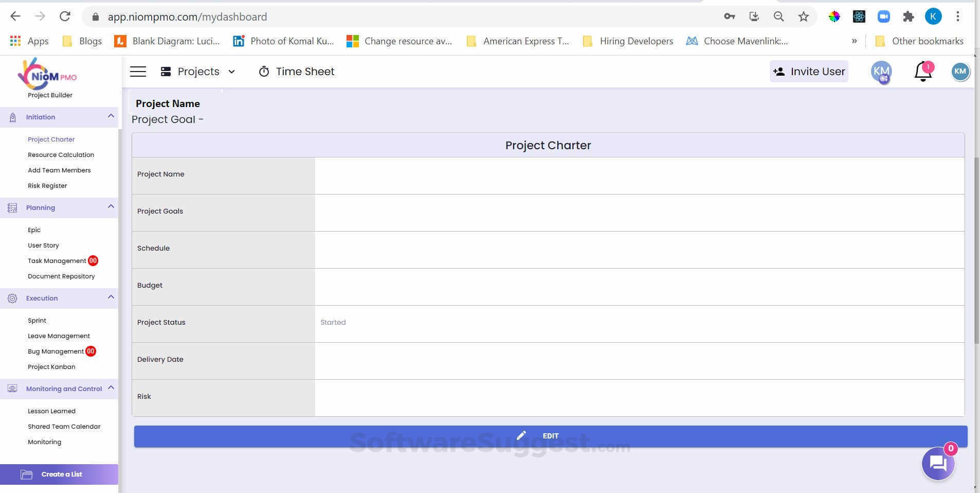This screenshot has height=493, width=980.
Task: Select Project Charter in the sidebar
Action: tap(51, 139)
